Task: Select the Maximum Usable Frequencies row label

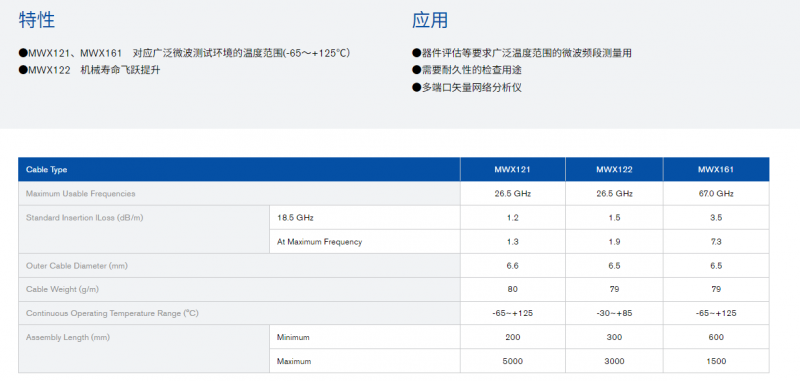Action: (81, 194)
